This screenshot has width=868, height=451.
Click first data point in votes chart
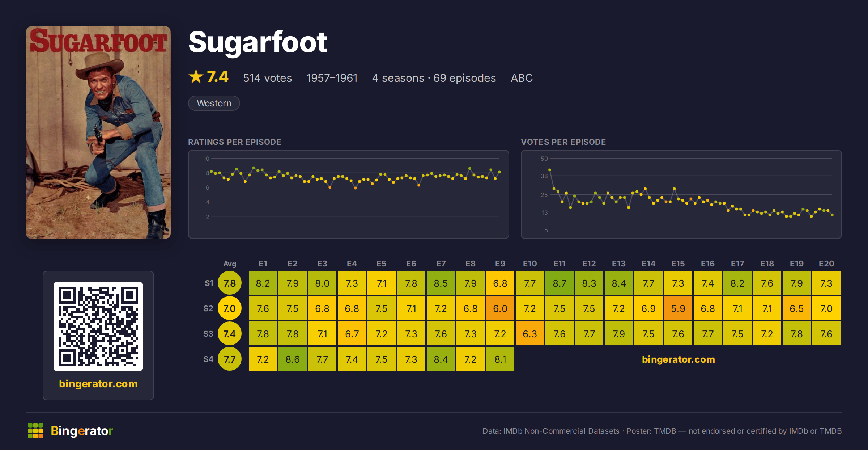(x=550, y=170)
